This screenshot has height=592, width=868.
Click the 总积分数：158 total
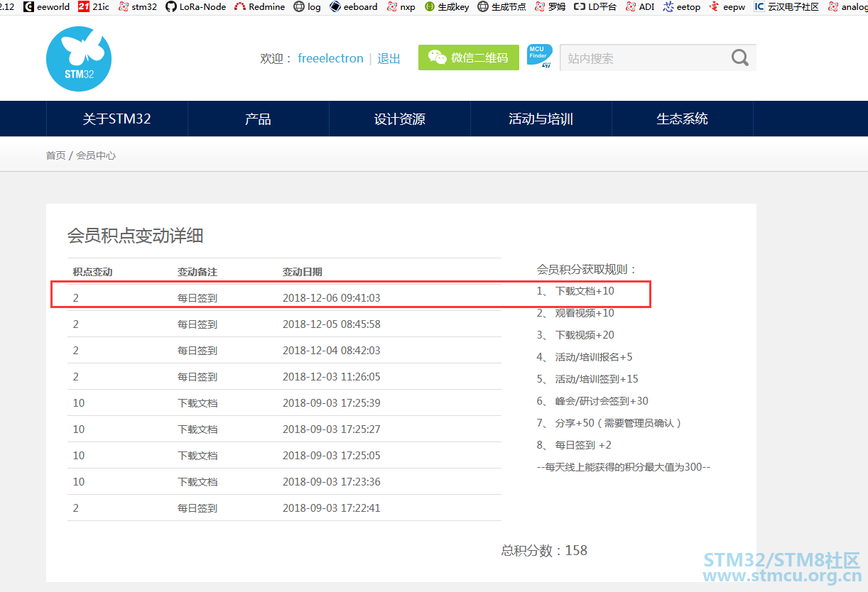544,550
